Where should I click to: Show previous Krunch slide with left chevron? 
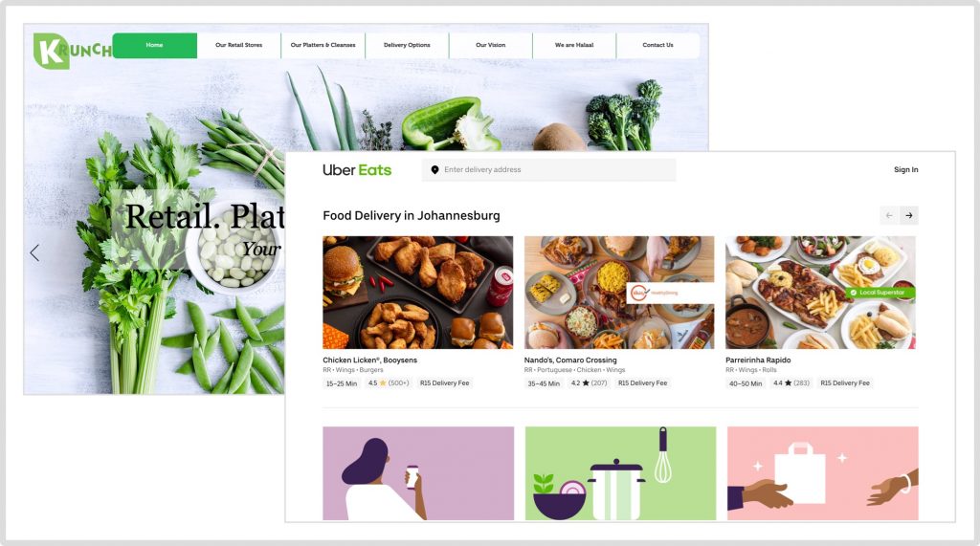[x=35, y=252]
